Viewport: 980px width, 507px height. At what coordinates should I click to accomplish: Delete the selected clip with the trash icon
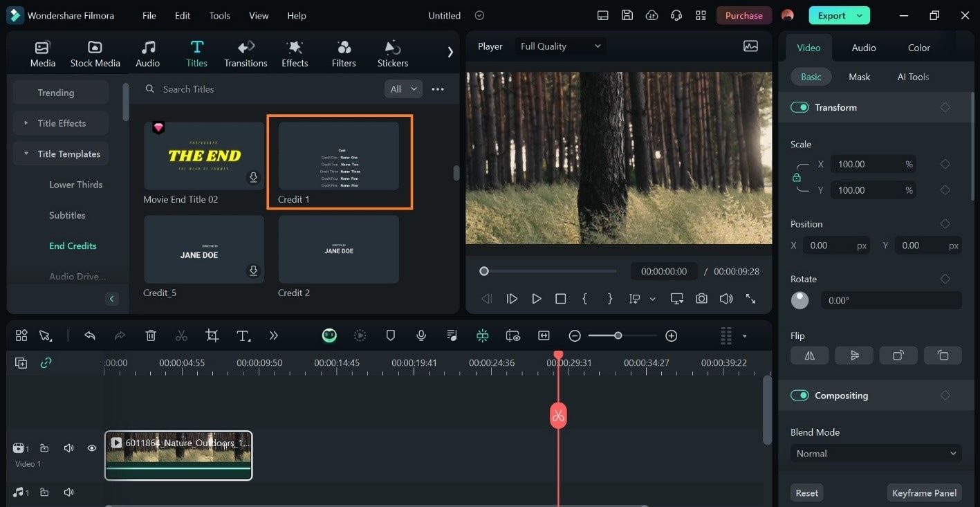[x=151, y=335]
